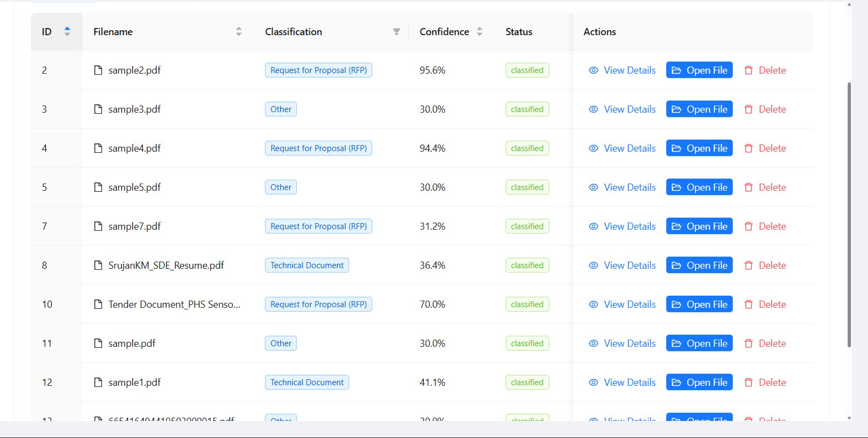Open File for sample1.pdf

pos(699,382)
